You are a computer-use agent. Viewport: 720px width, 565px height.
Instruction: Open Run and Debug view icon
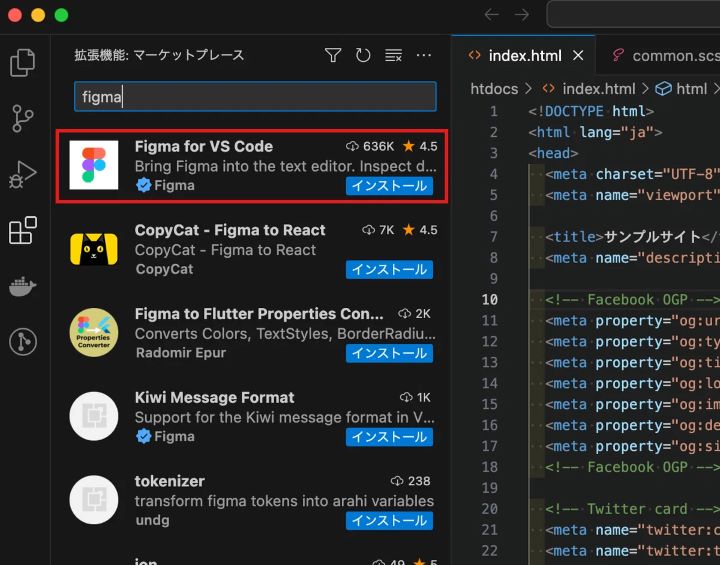[x=22, y=175]
